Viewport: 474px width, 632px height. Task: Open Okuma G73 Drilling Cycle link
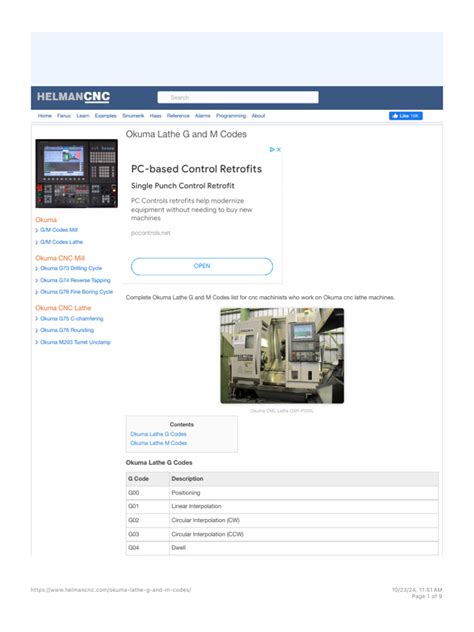pyautogui.click(x=71, y=268)
